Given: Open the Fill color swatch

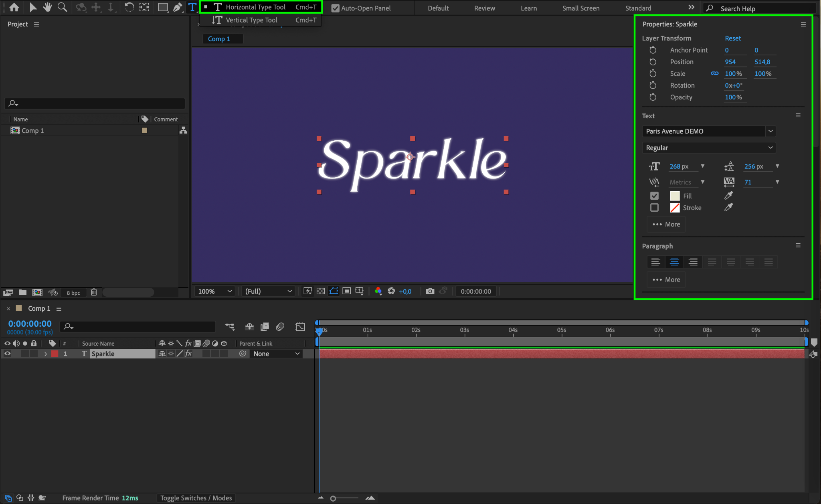Looking at the screenshot, I should point(675,196).
